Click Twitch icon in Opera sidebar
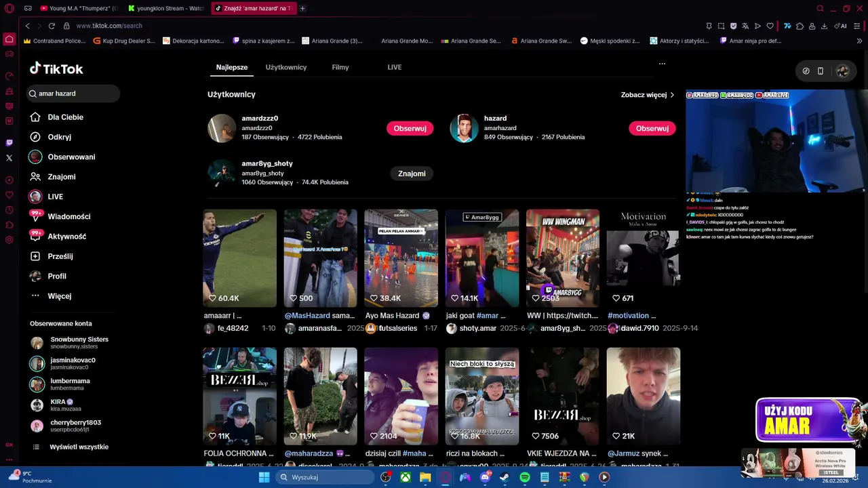This screenshot has width=868, height=488. click(9, 143)
